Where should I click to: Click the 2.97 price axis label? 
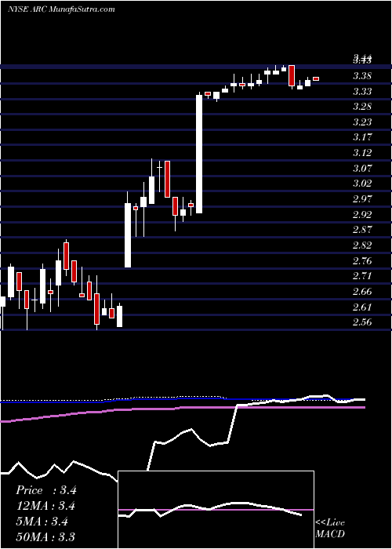(x=362, y=199)
